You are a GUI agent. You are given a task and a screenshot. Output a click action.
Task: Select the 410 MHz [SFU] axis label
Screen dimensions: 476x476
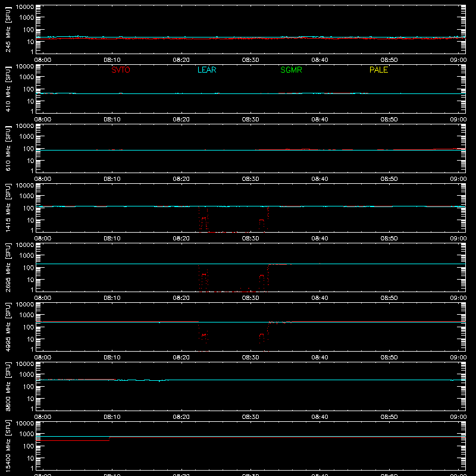(x=8, y=89)
